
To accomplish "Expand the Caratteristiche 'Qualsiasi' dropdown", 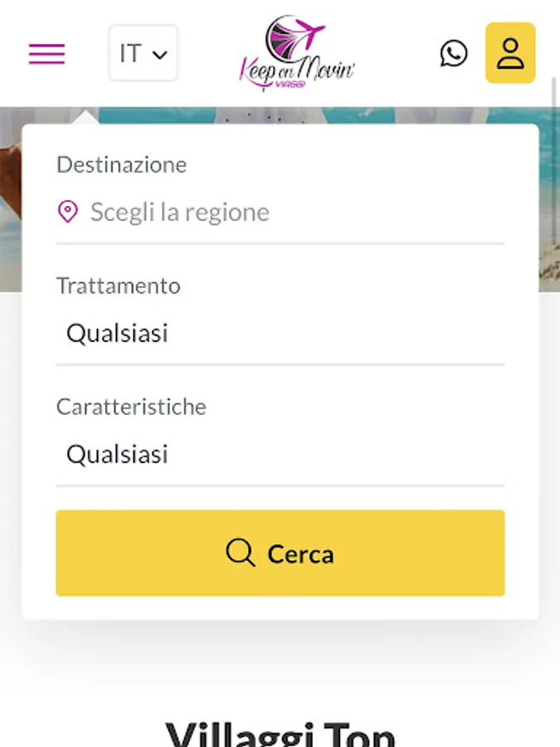I will 280,455.
